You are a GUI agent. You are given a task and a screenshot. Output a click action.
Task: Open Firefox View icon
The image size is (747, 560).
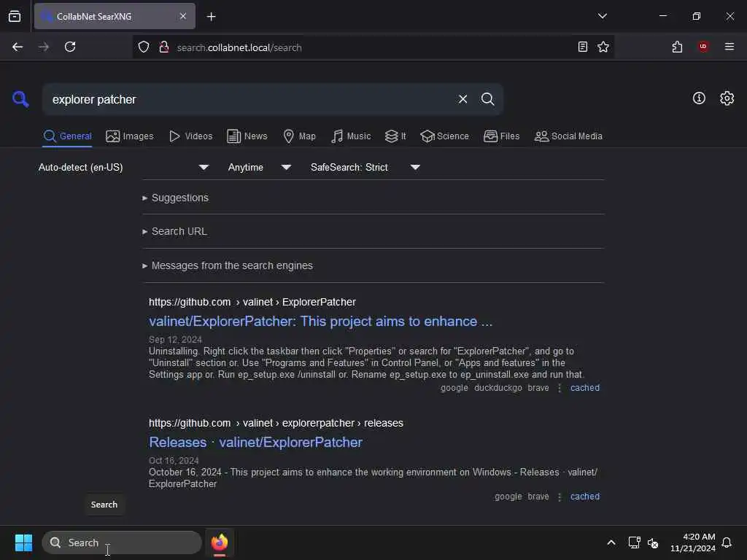coord(15,16)
